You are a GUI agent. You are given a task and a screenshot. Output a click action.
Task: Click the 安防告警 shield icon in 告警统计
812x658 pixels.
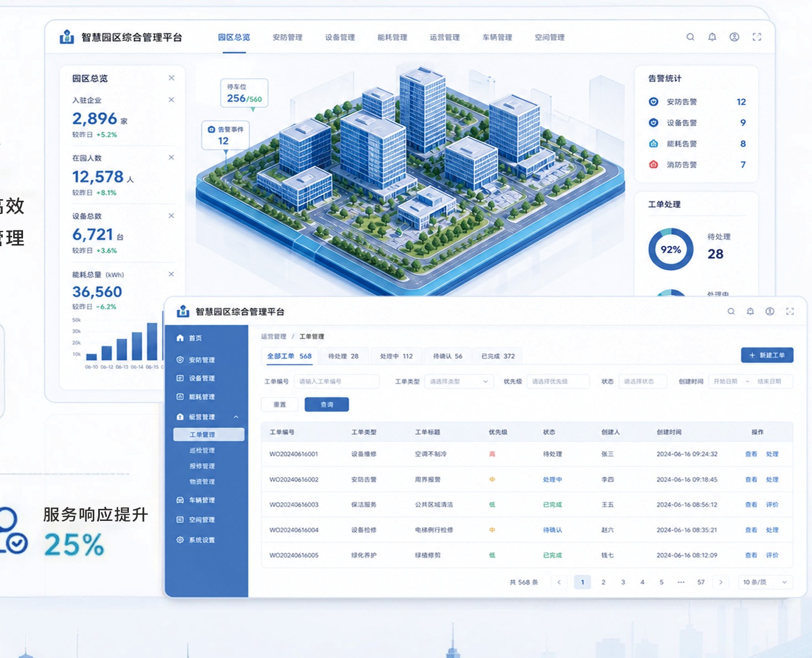pyautogui.click(x=653, y=102)
